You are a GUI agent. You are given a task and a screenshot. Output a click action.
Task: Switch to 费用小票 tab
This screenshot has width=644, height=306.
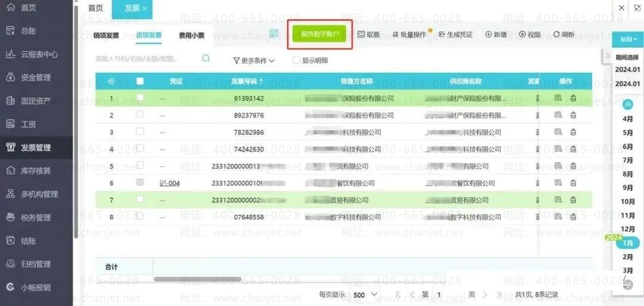(x=191, y=36)
